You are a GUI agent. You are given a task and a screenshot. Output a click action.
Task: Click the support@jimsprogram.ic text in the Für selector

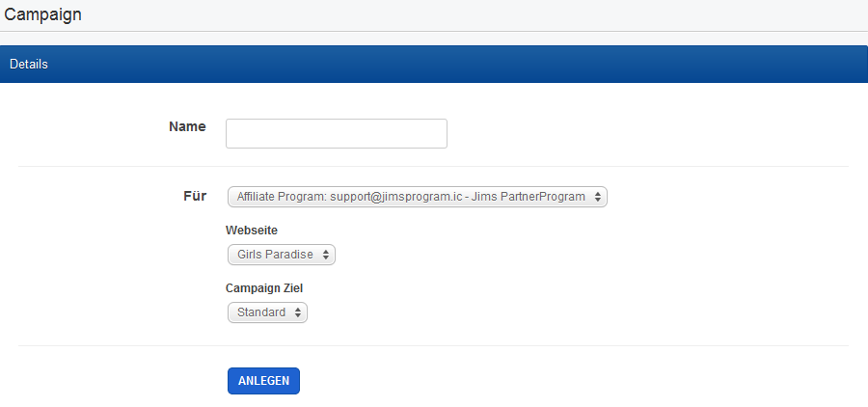click(393, 197)
